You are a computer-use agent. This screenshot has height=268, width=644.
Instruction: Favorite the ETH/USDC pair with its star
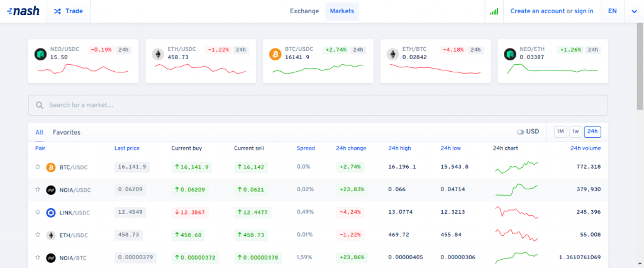tap(37, 235)
